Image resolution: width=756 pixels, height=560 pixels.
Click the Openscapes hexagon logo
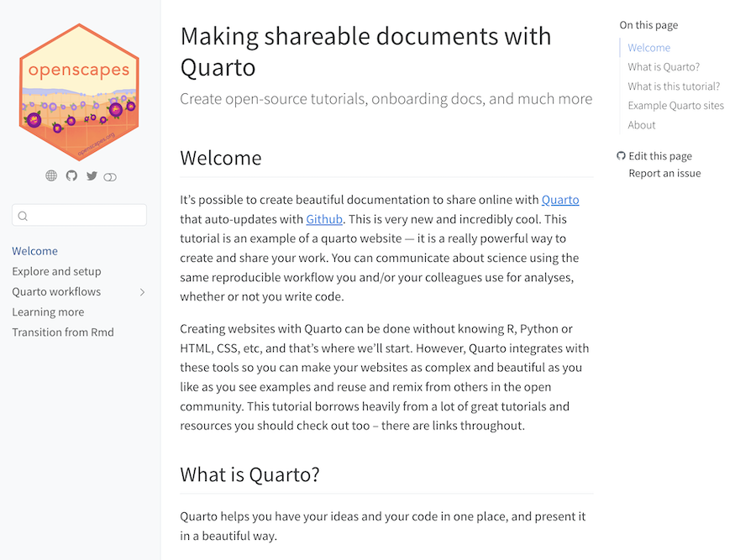pos(79,92)
